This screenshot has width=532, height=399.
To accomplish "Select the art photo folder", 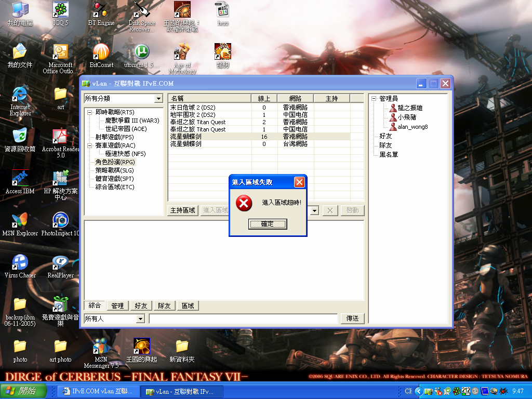I will pyautogui.click(x=60, y=350).
